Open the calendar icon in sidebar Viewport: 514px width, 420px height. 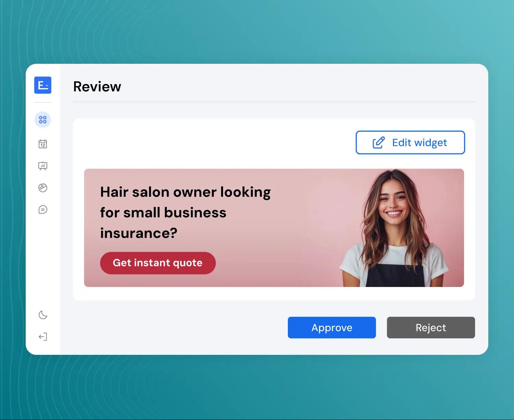click(43, 144)
